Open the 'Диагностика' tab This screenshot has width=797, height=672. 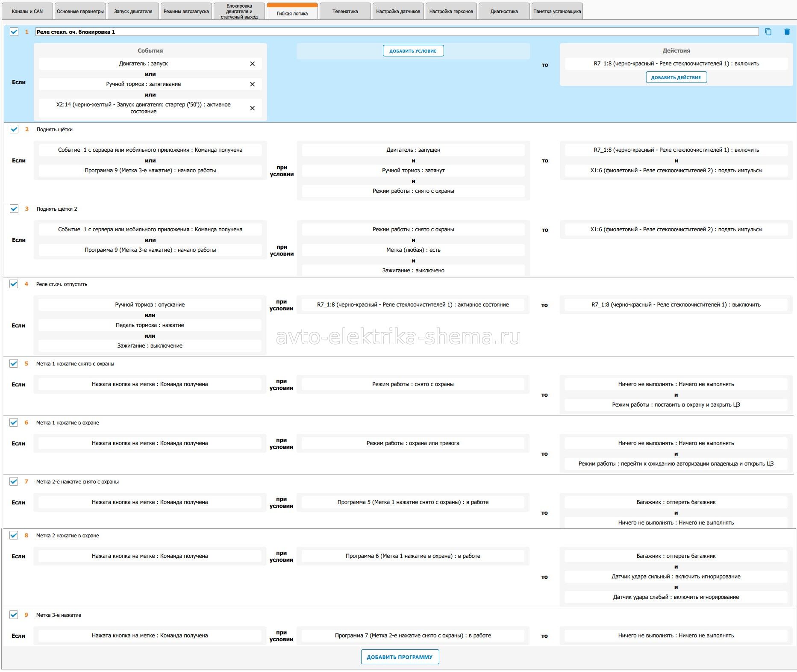click(x=504, y=12)
